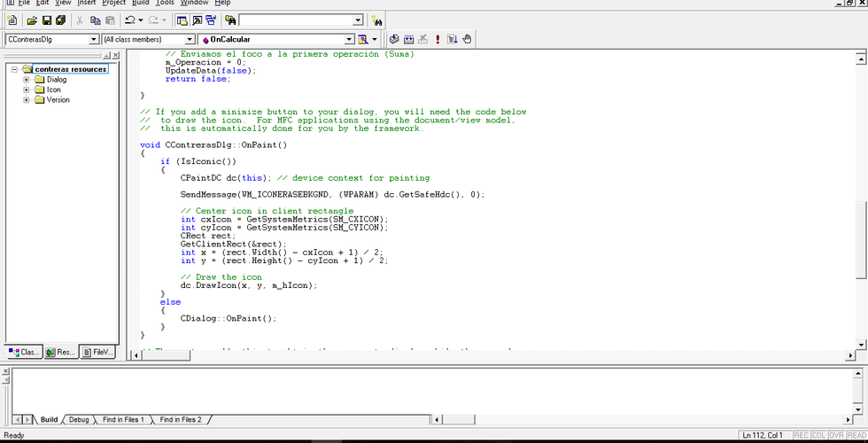Screen dimensions: 868x443
Task: Expand the Version folder
Action: pos(26,99)
